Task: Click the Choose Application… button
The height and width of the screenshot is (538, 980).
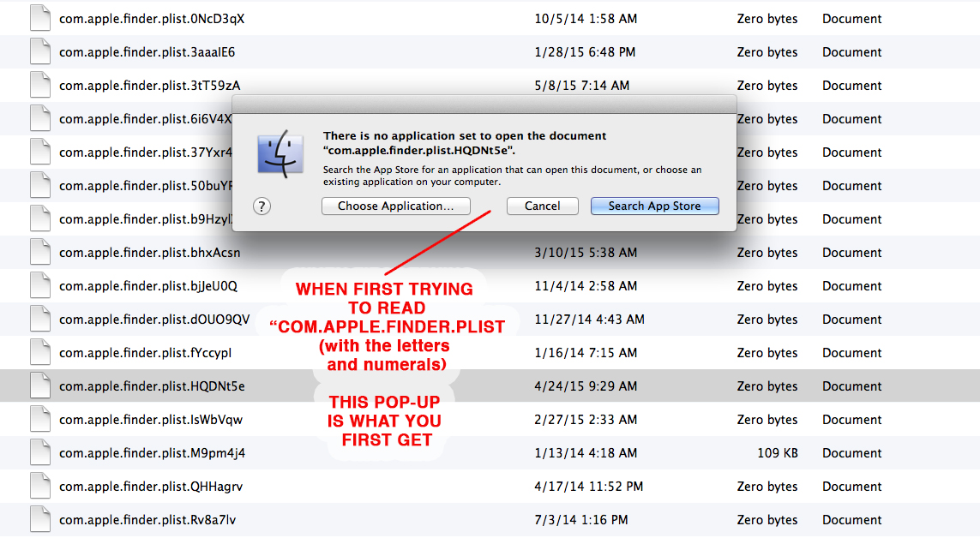Action: coord(395,206)
